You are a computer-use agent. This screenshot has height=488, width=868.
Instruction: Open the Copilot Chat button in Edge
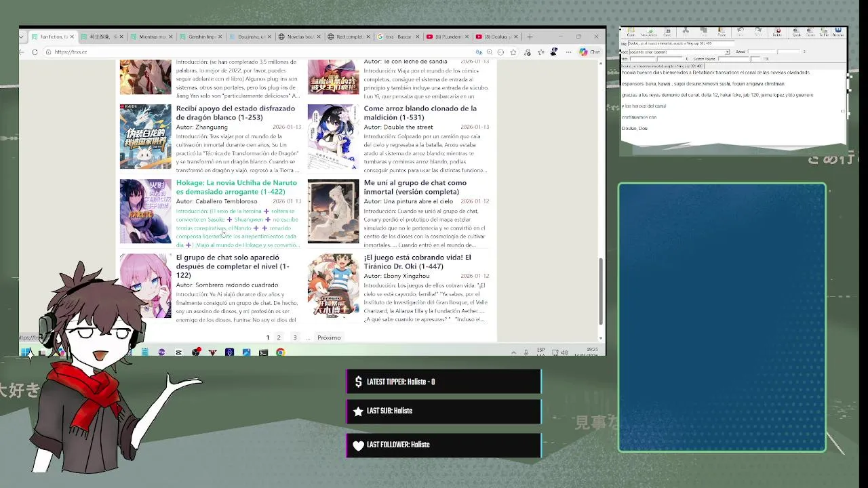click(x=589, y=52)
